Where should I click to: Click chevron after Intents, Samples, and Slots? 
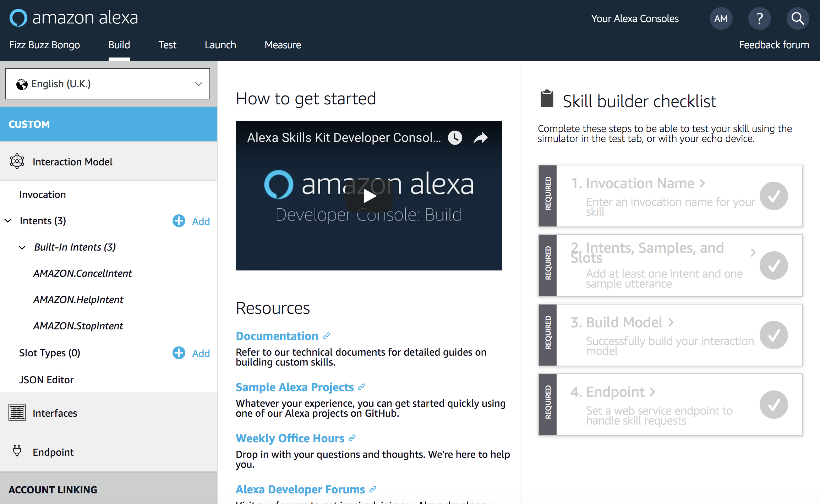pyautogui.click(x=753, y=253)
